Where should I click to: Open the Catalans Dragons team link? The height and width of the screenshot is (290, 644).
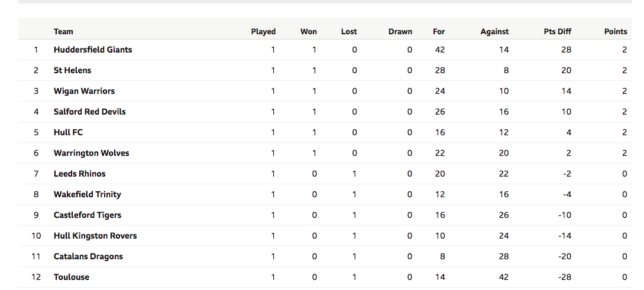[x=88, y=256]
